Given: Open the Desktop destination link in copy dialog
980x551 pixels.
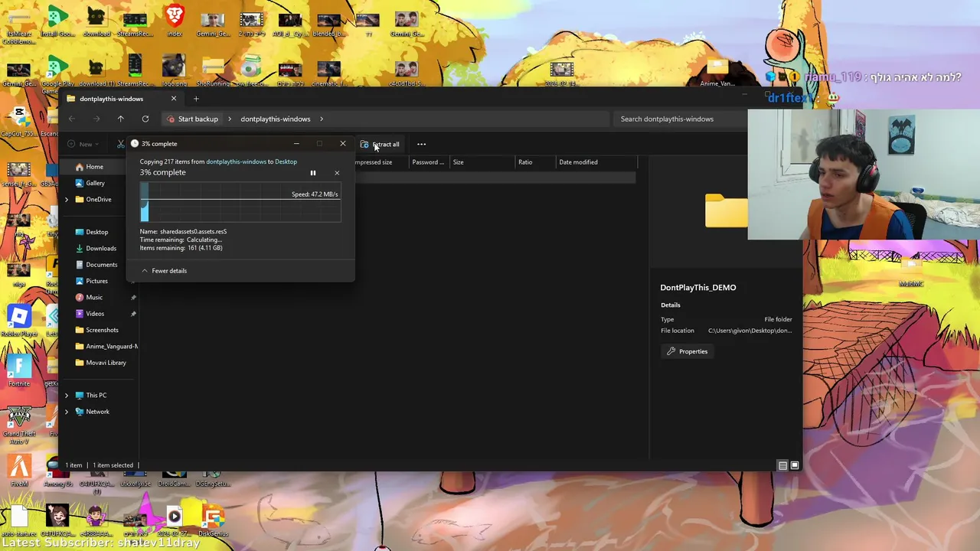Looking at the screenshot, I should point(286,161).
